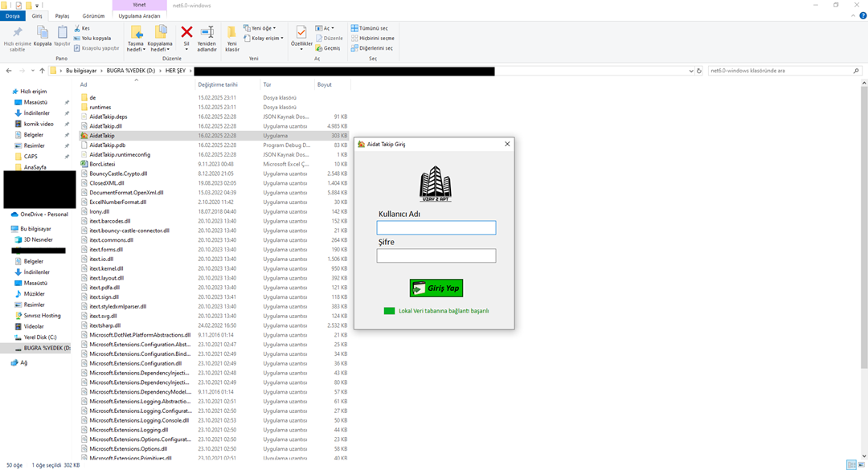The image size is (868, 470).
Task: Open the Dosya menu tab
Action: [x=13, y=15]
